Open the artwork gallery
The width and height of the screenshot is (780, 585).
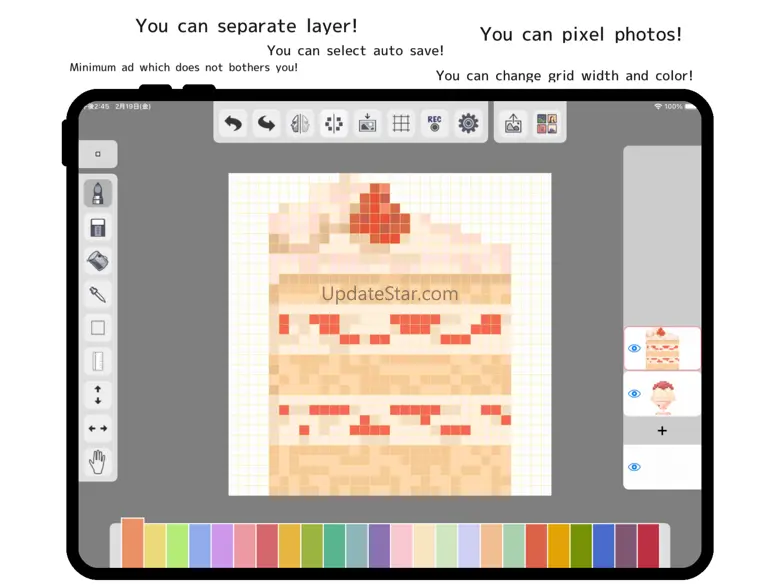coord(547,123)
